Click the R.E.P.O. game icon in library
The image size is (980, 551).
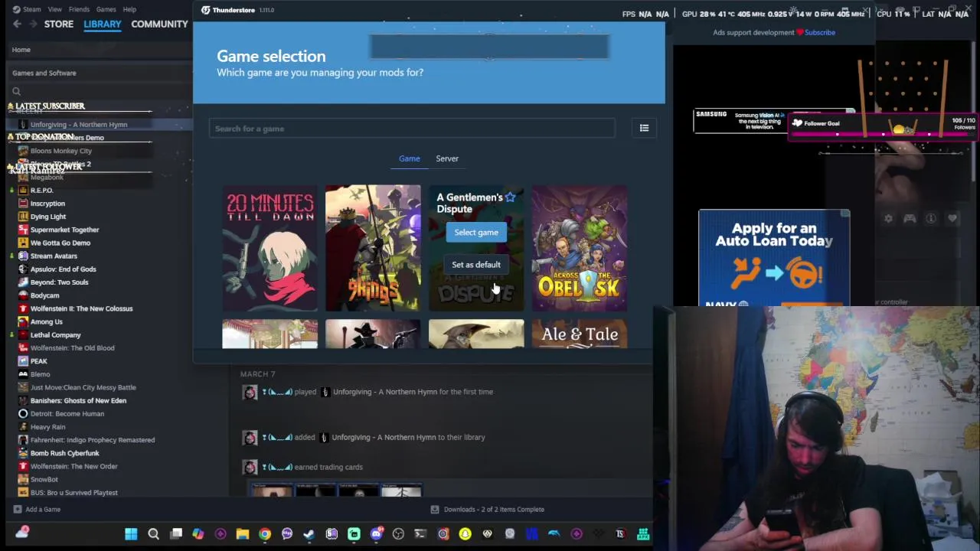23,191
